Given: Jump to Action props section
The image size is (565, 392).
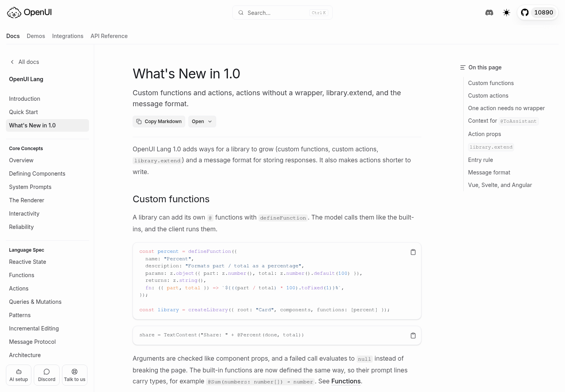Looking at the screenshot, I should tap(485, 134).
